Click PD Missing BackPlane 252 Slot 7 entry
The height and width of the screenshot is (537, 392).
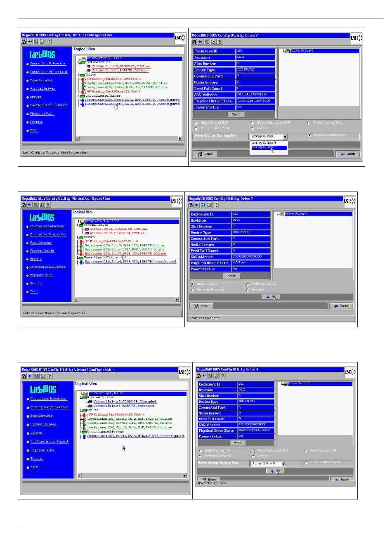tap(113, 92)
